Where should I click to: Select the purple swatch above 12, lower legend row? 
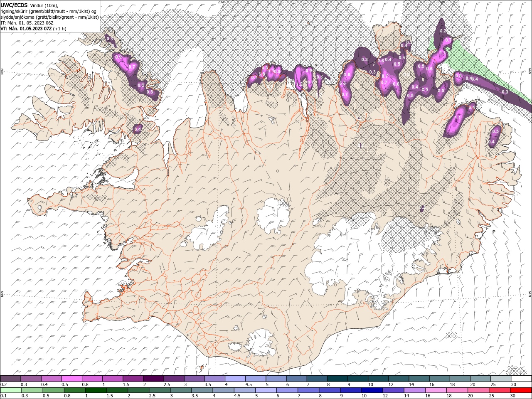(394, 390)
